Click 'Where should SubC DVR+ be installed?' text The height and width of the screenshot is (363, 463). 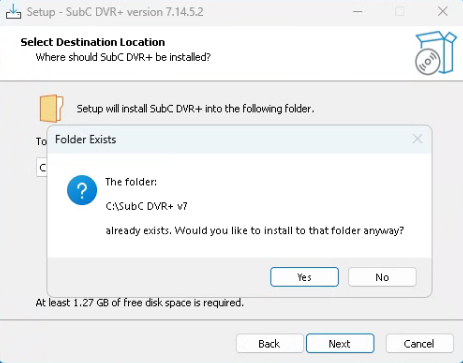click(123, 57)
